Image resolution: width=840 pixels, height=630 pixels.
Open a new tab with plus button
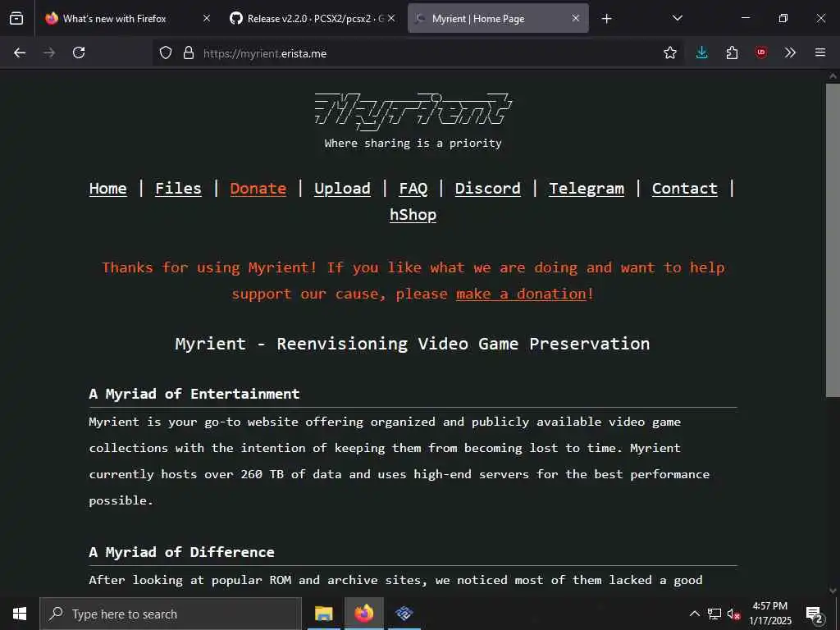606,19
